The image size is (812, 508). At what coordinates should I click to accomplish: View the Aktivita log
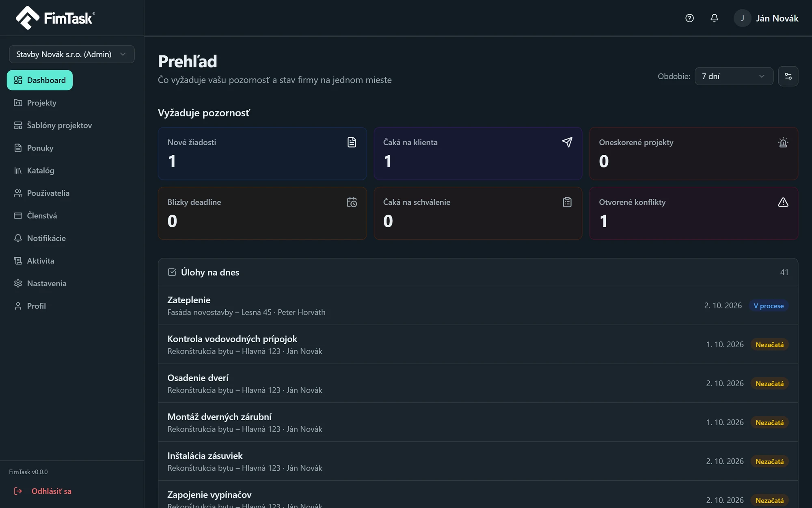(x=34, y=261)
